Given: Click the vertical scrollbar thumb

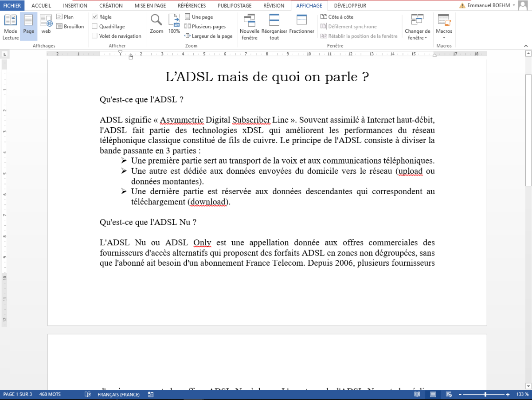Looking at the screenshot, I should tap(528, 129).
